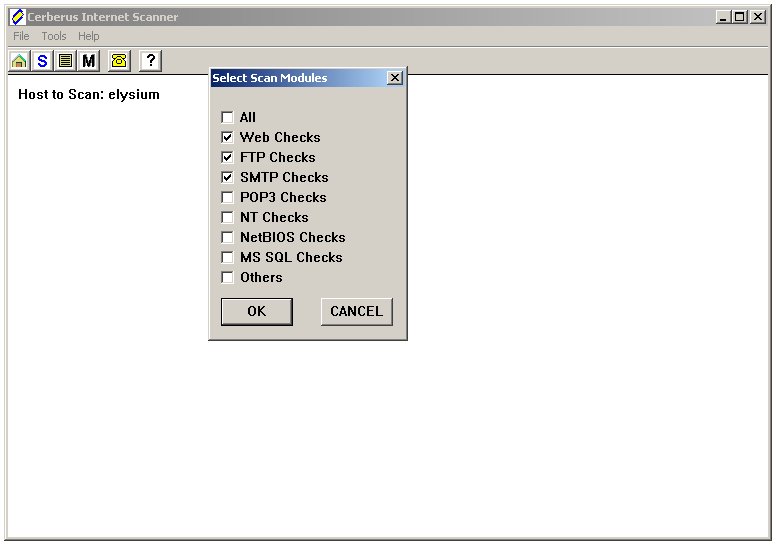
Task: Close the Select Scan Modules dialog
Action: (395, 78)
